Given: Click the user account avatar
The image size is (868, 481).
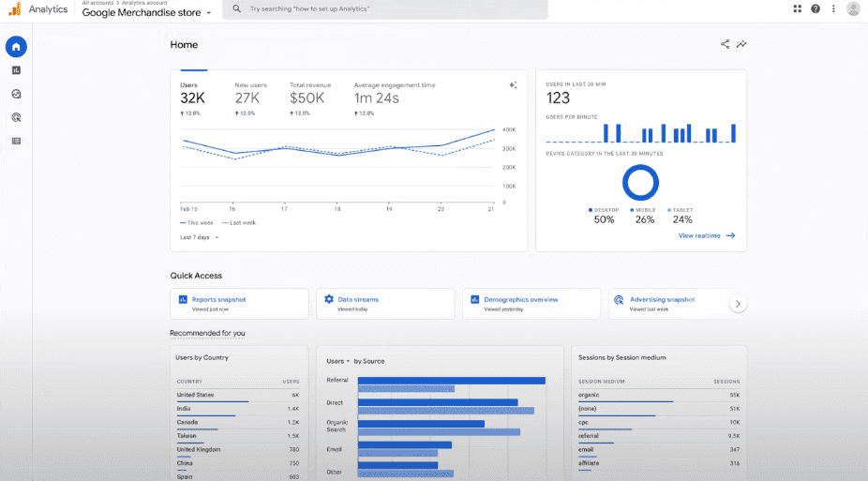Looking at the screenshot, I should point(853,9).
